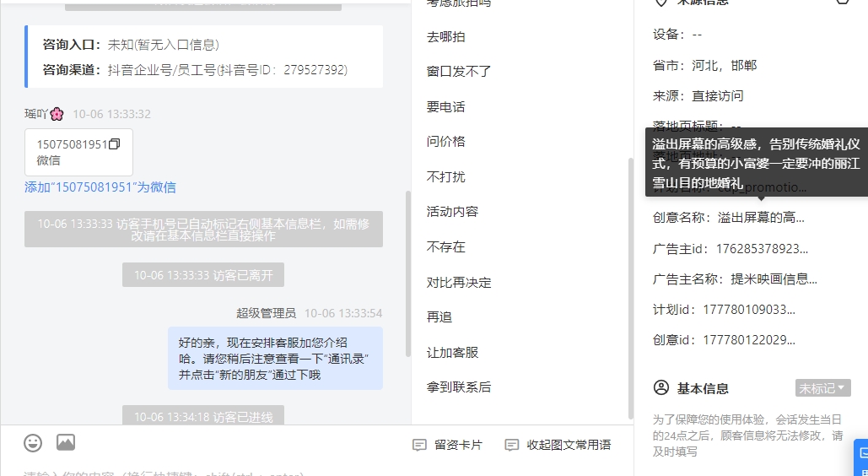Image resolution: width=868 pixels, height=476 pixels.
Task: Click the link to add 15075081951 as WeChat
Action: (x=100, y=187)
